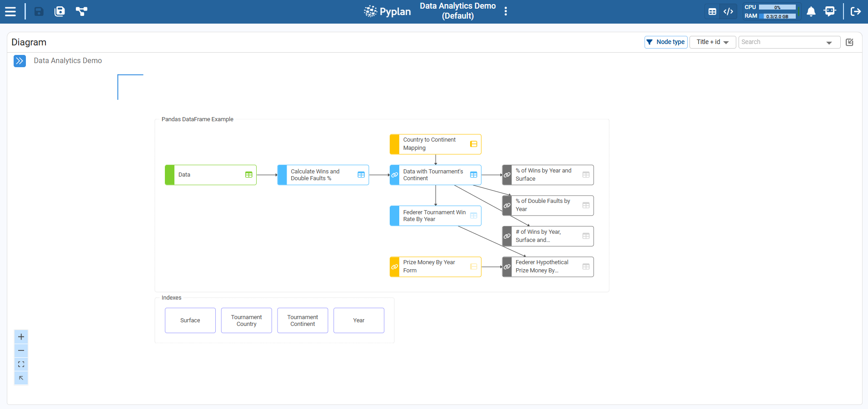Image resolution: width=868 pixels, height=409 pixels.
Task: Open the diagram flow icon in header
Action: click(x=81, y=11)
